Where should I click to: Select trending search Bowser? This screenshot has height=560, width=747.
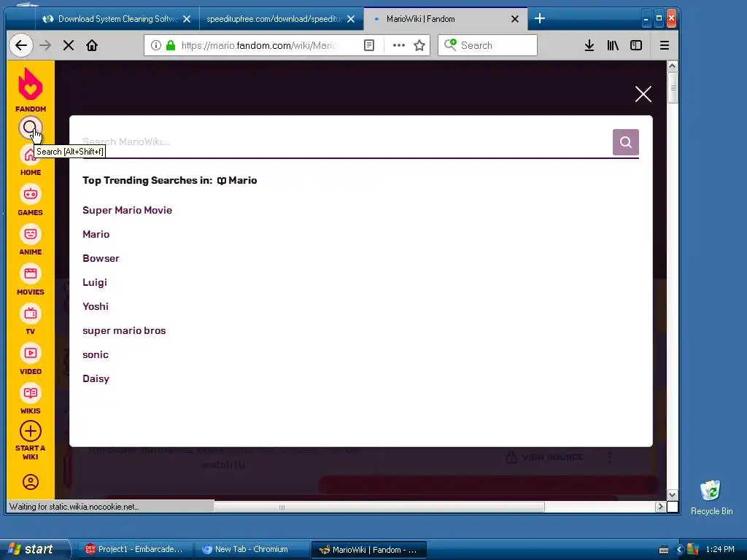click(101, 258)
